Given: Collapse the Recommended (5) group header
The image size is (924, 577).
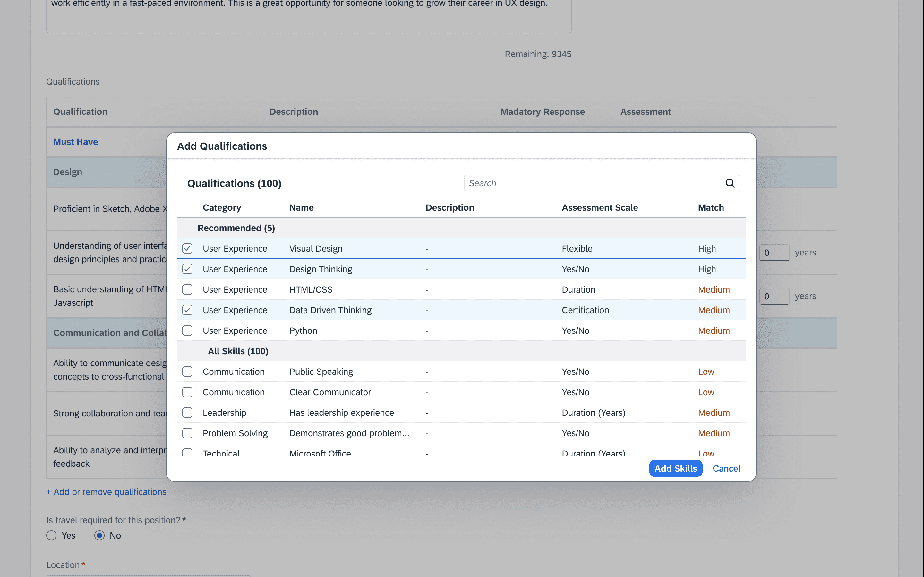Looking at the screenshot, I should (x=236, y=228).
